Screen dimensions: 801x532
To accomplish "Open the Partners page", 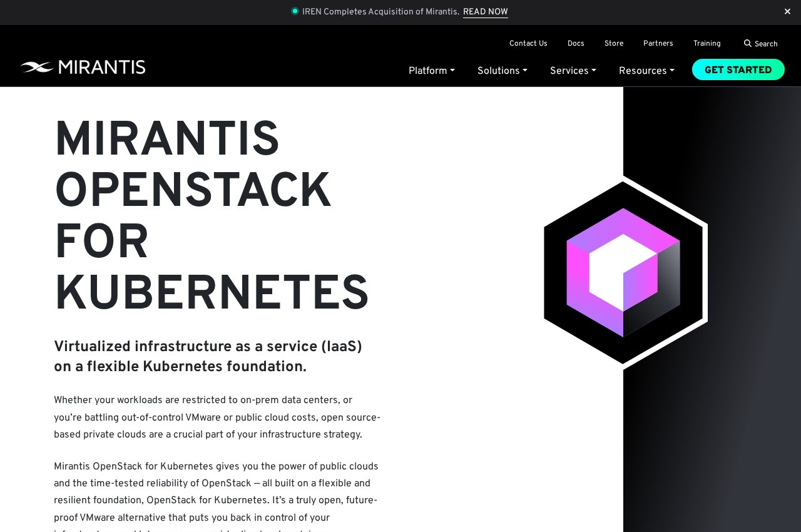I will click(x=658, y=44).
